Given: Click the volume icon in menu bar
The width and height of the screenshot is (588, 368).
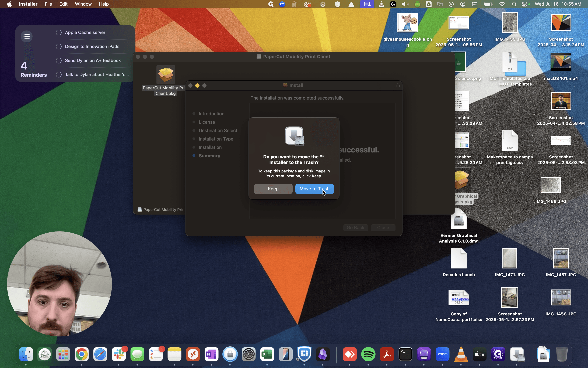Looking at the screenshot, I should [x=405, y=4].
